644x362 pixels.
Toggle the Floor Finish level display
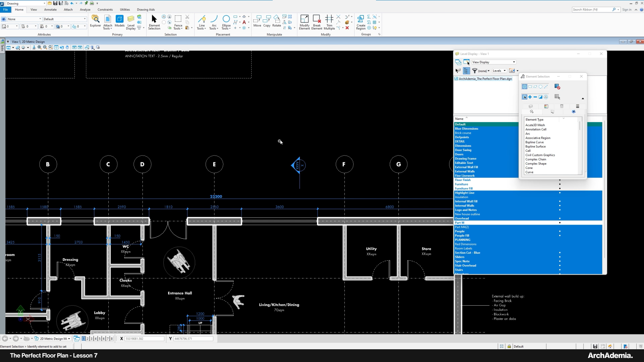[x=463, y=180]
